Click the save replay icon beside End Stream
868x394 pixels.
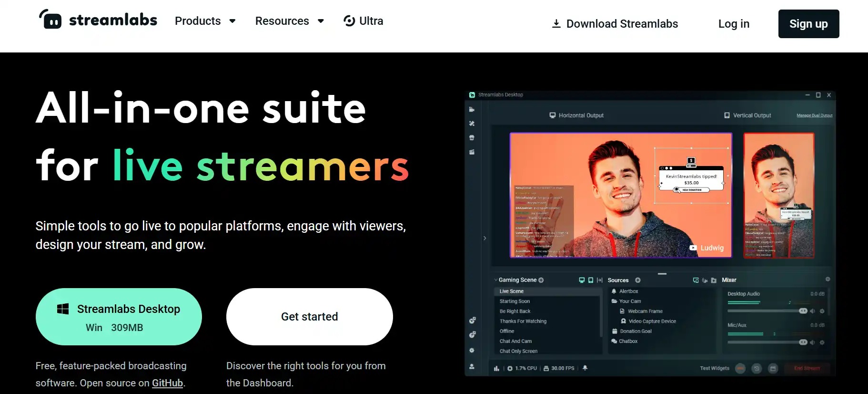773,368
